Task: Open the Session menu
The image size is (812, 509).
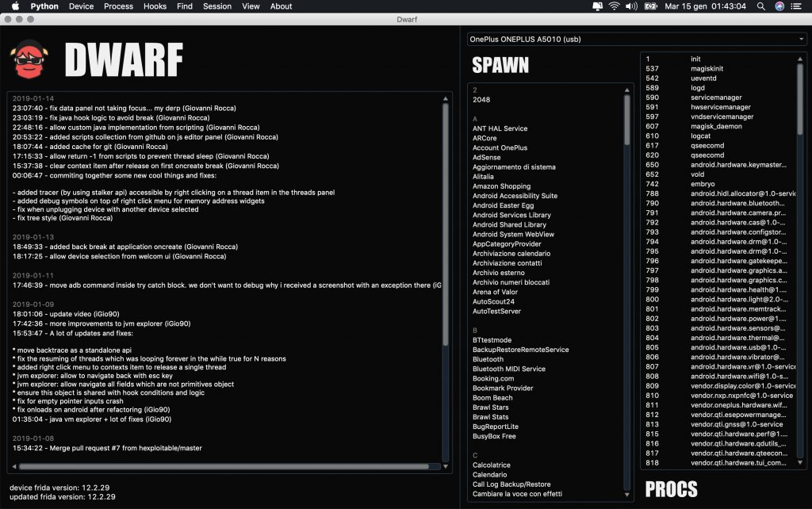Action: point(217,6)
